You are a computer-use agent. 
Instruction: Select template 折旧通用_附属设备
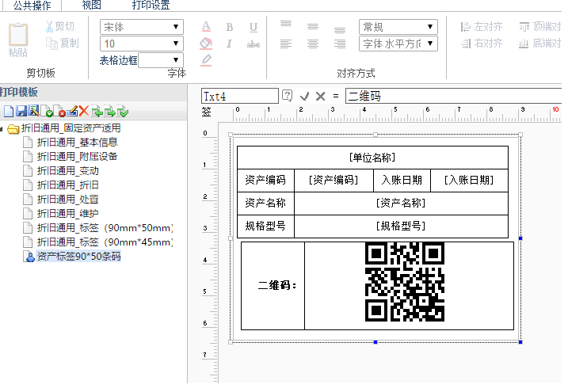pyautogui.click(x=77, y=156)
